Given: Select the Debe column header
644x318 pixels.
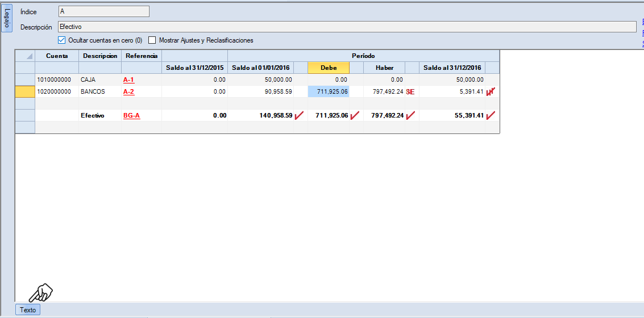Looking at the screenshot, I should click(329, 68).
